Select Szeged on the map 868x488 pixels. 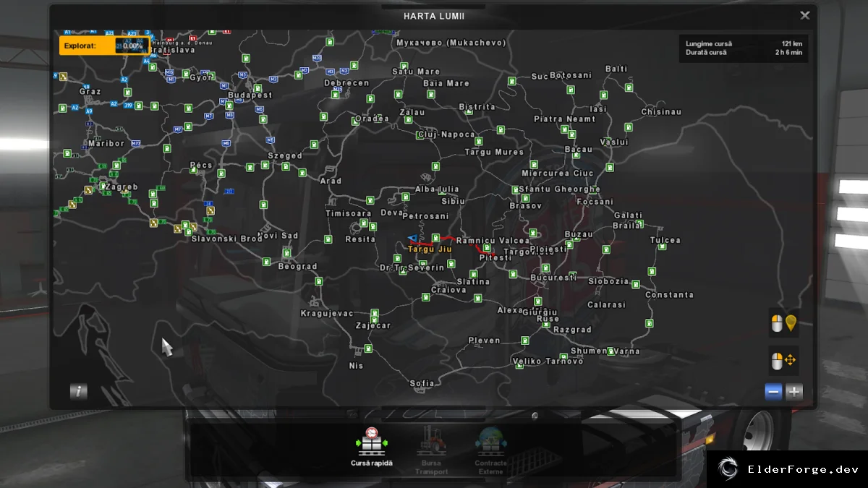(285, 155)
